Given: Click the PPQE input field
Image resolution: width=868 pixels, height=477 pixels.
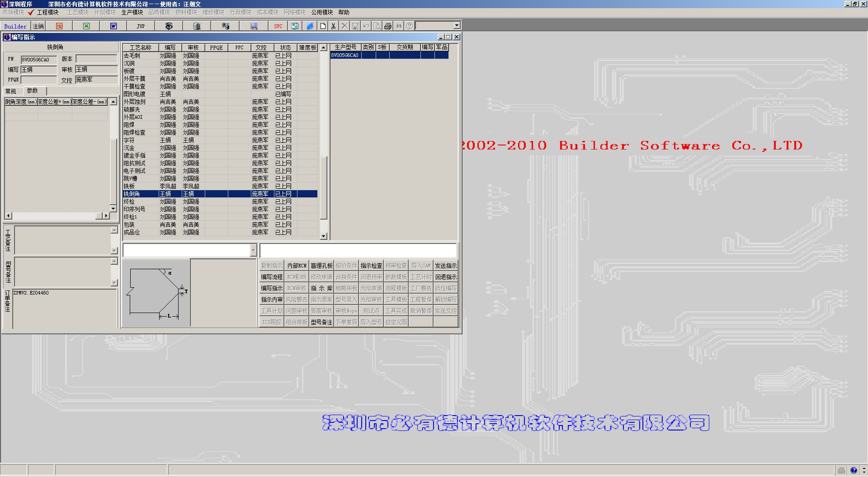Looking at the screenshot, I should click(39, 80).
